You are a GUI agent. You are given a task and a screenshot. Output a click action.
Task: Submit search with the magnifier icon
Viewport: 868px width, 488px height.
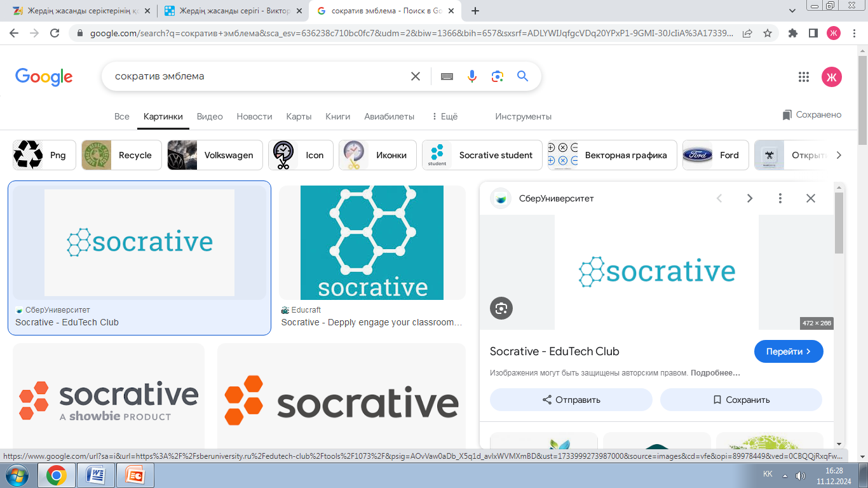tap(523, 76)
